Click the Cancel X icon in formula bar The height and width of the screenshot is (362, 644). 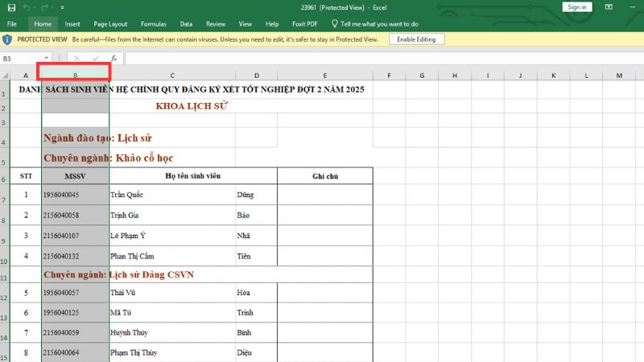[x=77, y=59]
